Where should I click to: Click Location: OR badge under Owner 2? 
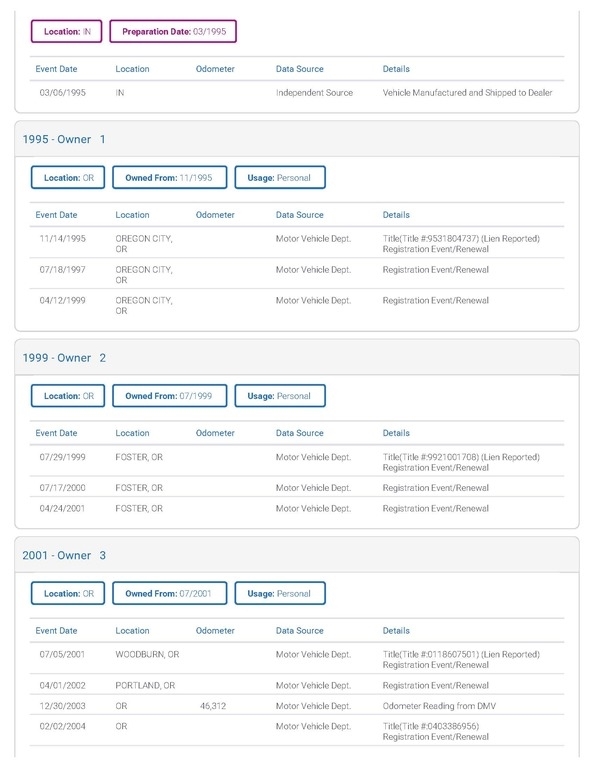(68, 396)
